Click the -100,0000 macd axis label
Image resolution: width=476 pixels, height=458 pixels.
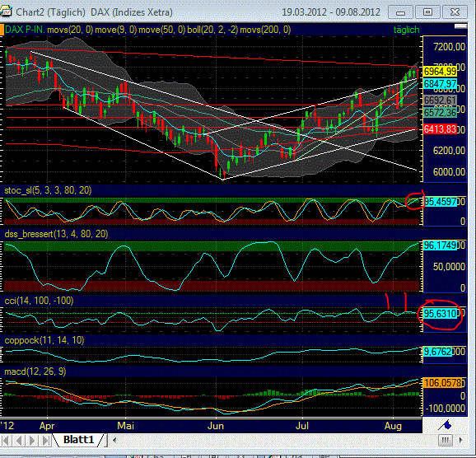tap(446, 409)
